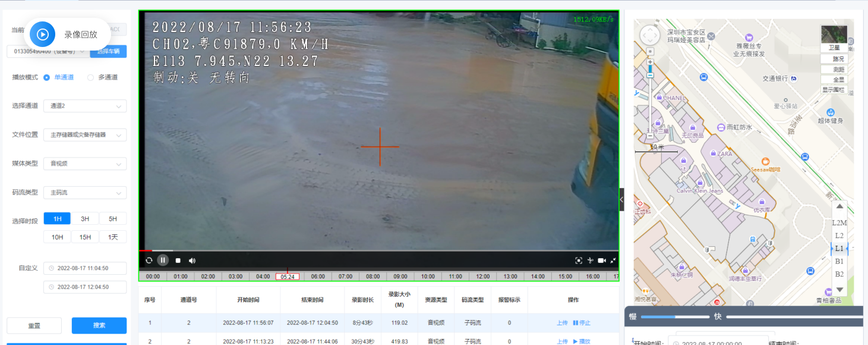The height and width of the screenshot is (345, 868).
Task: Mute the video volume speaker icon
Action: [192, 261]
